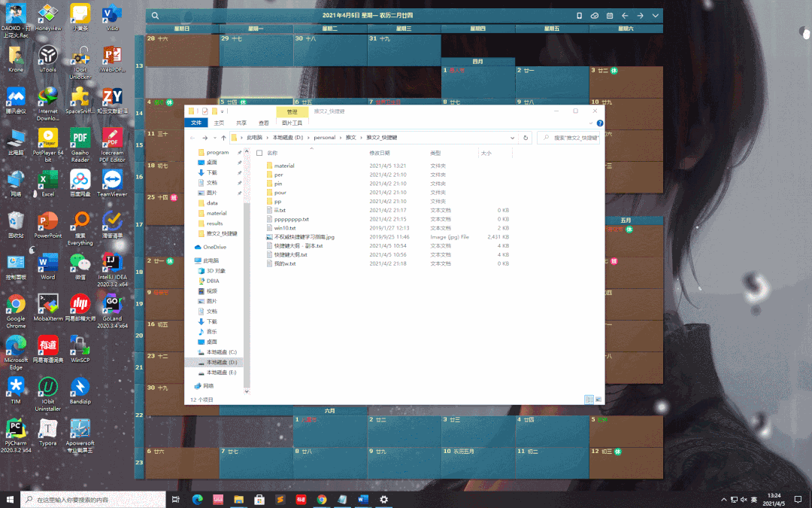Click the memo icon in the calendar toolbar
Screen dimensions: 812x508
pos(611,15)
